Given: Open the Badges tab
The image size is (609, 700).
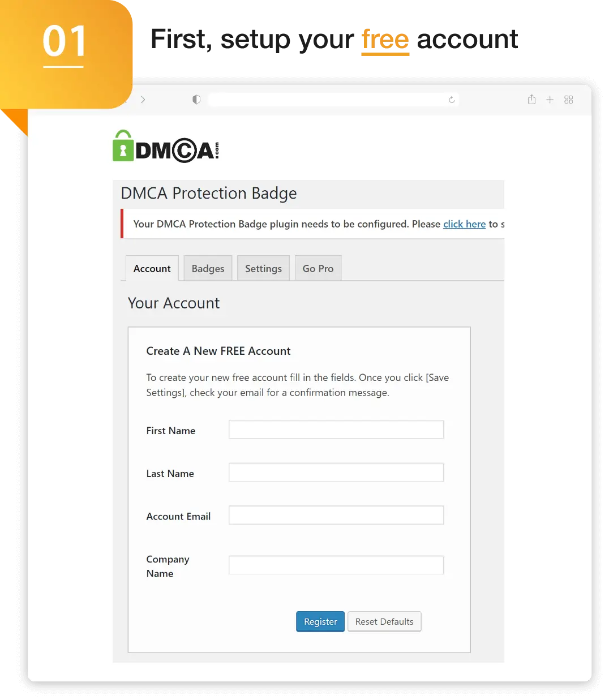Looking at the screenshot, I should [208, 268].
